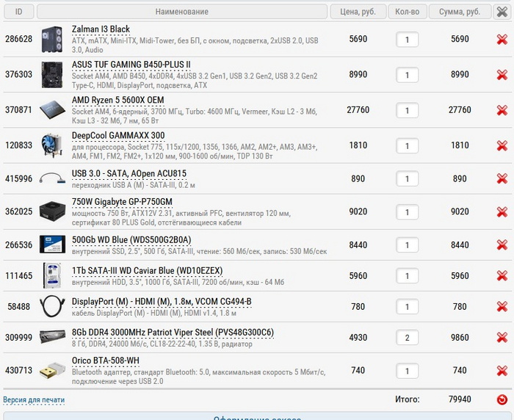Click red refresh icon next to total
The width and height of the screenshot is (514, 420).
coord(502,399)
